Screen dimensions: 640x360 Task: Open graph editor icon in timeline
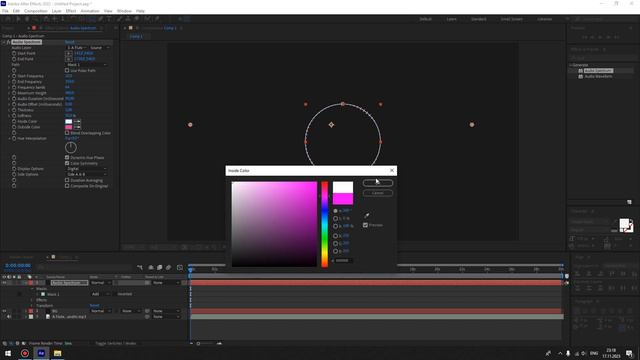pos(180,267)
